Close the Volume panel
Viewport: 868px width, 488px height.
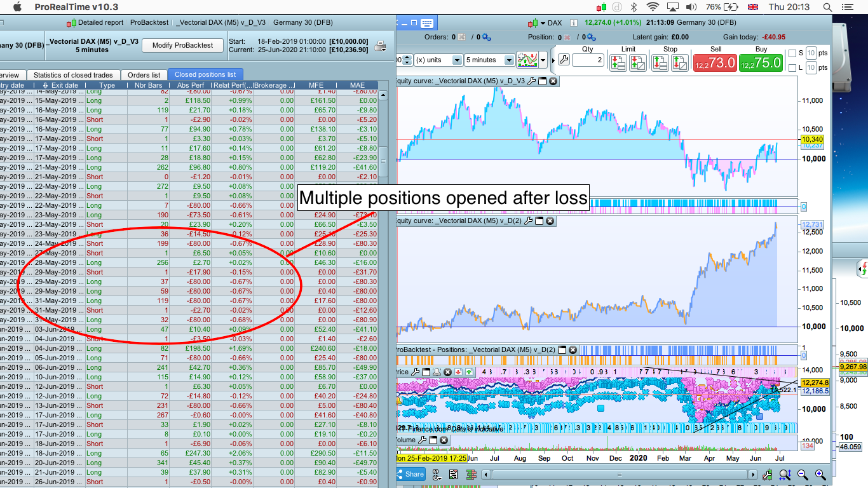click(444, 440)
